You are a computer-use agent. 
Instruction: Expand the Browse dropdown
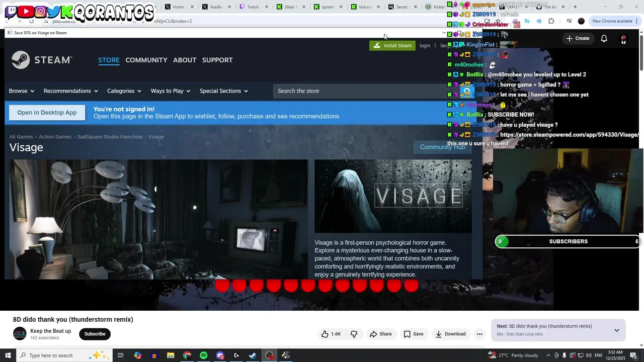coord(22,91)
